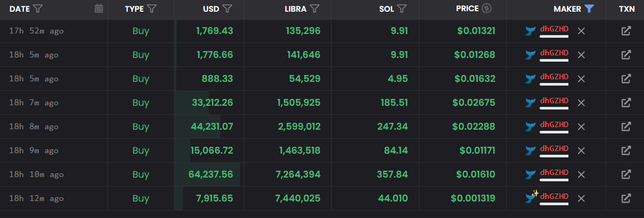Toggle the 17h 52m ago date format
The image size is (644, 218).
37,31
